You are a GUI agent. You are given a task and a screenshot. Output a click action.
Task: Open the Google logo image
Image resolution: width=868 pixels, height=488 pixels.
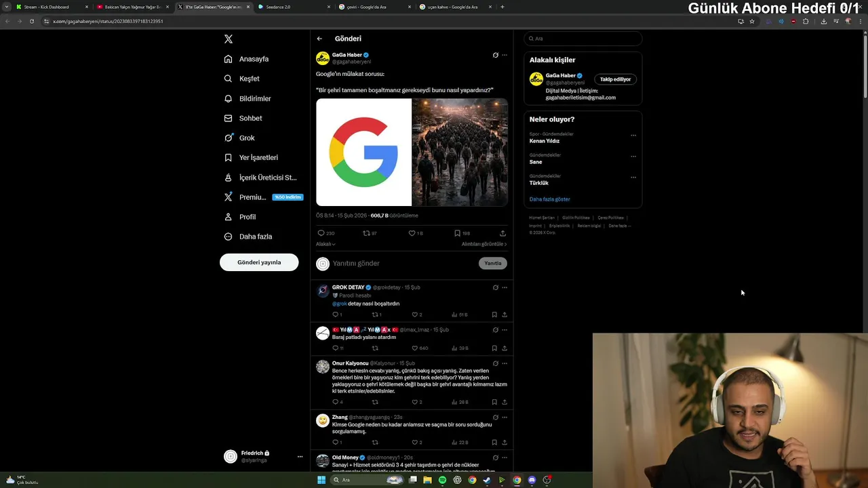(363, 152)
